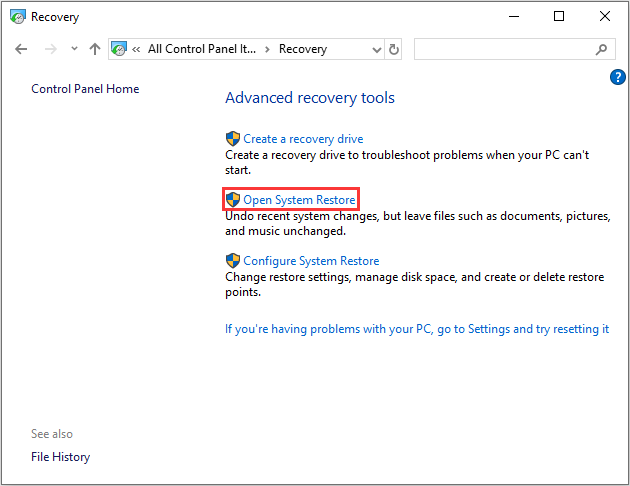The width and height of the screenshot is (630, 486).
Task: Follow the go to Settings resetting link
Action: click(417, 329)
